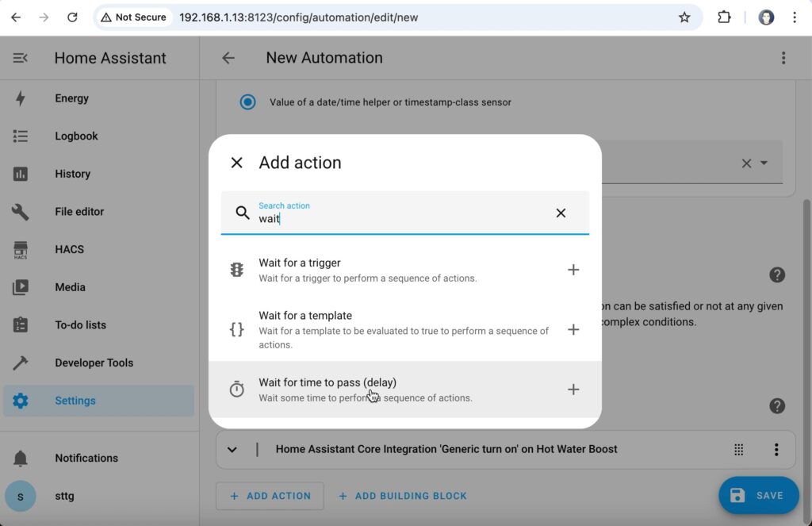Open Notifications
This screenshot has width=812, height=526.
pos(98,458)
